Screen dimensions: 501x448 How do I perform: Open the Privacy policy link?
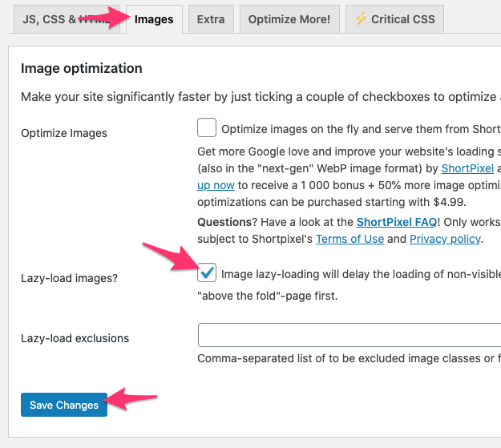[x=445, y=239]
